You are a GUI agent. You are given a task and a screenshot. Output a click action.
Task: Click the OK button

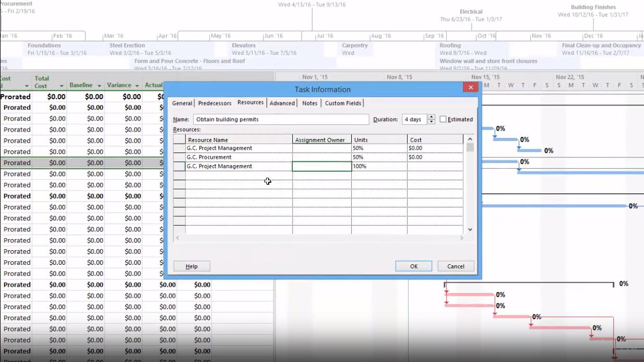(413, 266)
